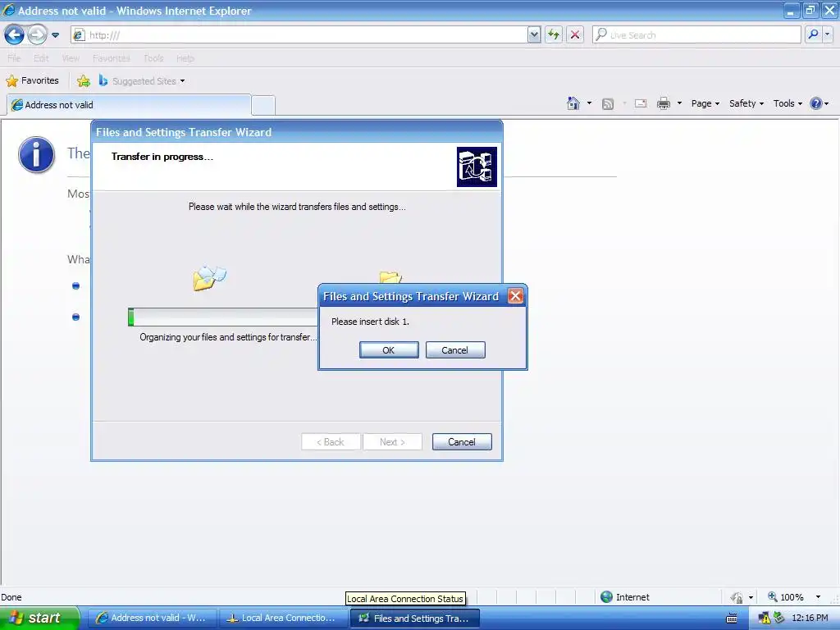Click the Safely Remove Hardware tray icon
The height and width of the screenshot is (630, 840).
(x=778, y=618)
